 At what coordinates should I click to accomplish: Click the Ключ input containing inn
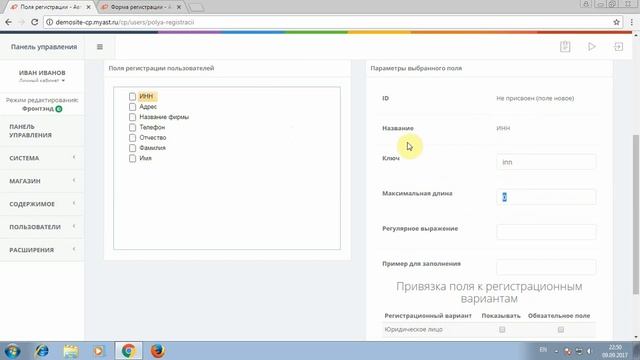[546, 162]
